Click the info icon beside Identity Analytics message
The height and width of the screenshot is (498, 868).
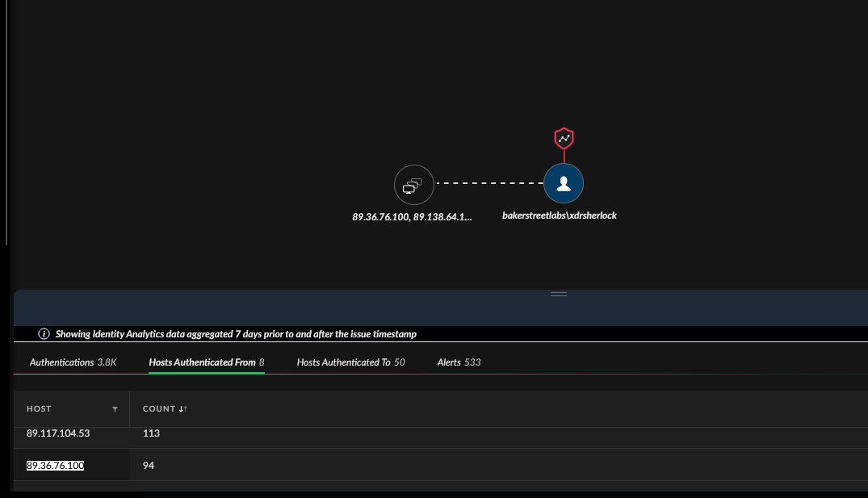click(44, 333)
